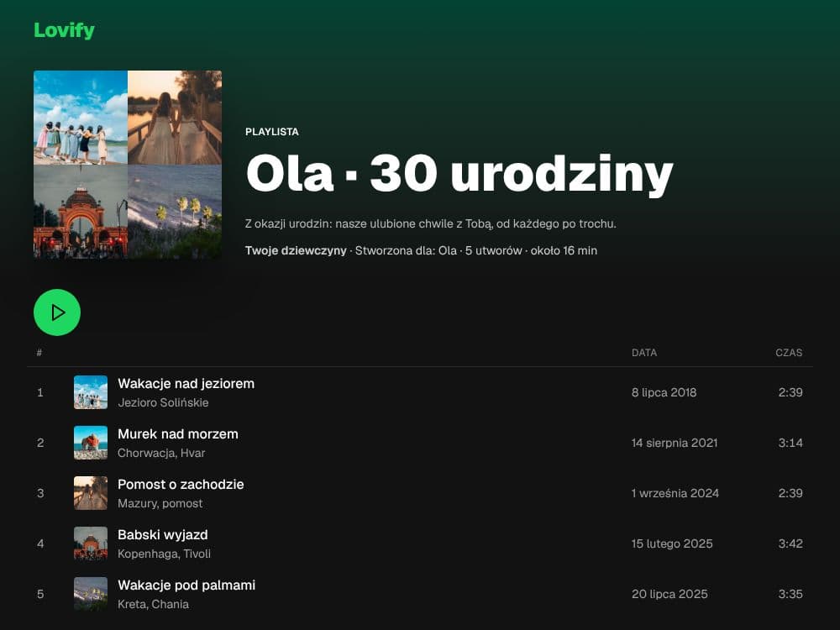Select the Babski wyjazd thumbnail
Screen dimensions: 840x630
point(91,543)
